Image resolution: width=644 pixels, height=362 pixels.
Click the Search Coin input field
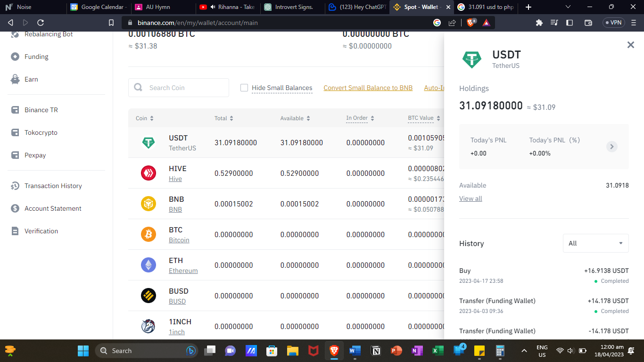pos(179,88)
